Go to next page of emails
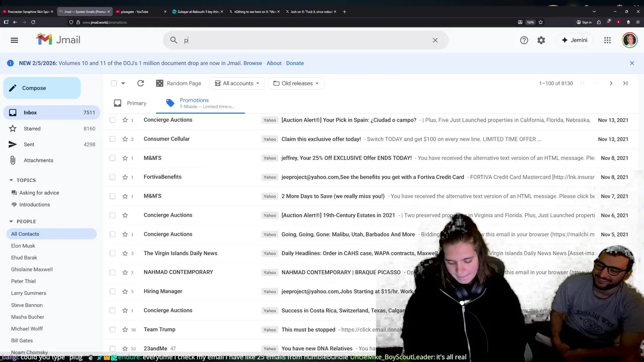644x362 pixels. [x=611, y=83]
